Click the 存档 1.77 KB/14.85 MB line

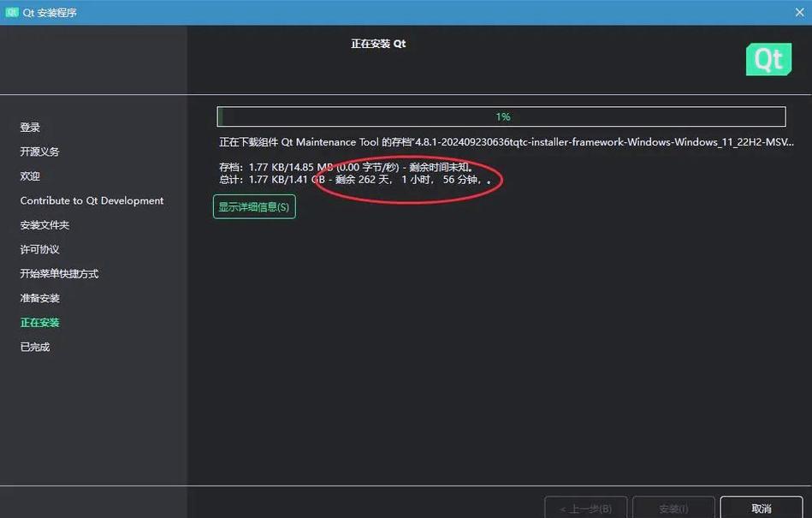click(346, 167)
